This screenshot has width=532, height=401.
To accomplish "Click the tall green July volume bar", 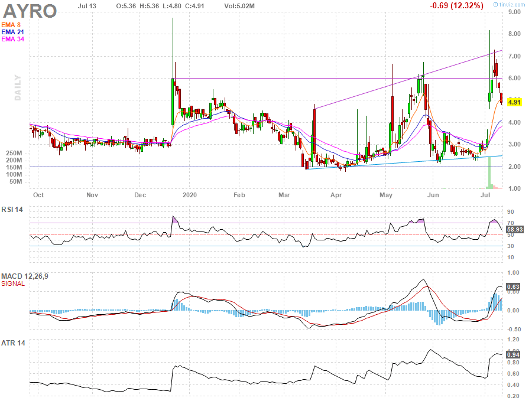I will coord(489,173).
